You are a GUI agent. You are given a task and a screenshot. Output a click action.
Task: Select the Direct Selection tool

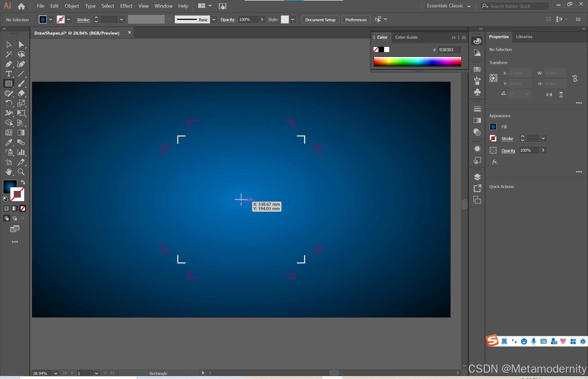tap(21, 44)
